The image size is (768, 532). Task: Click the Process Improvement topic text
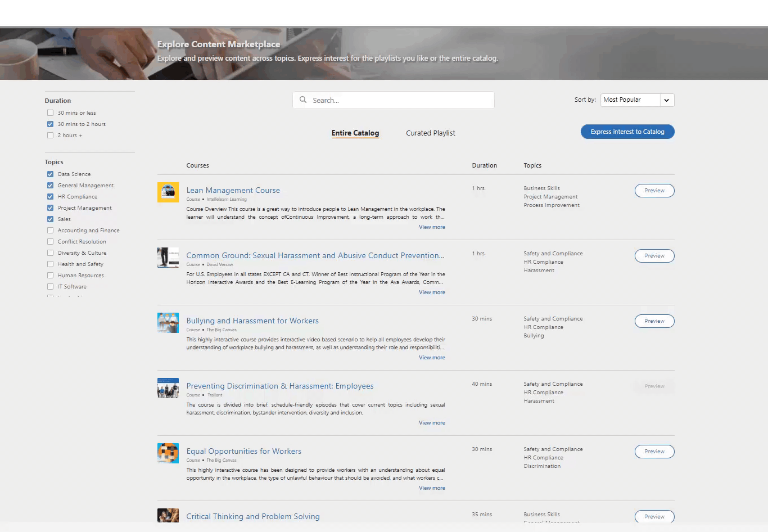click(552, 205)
